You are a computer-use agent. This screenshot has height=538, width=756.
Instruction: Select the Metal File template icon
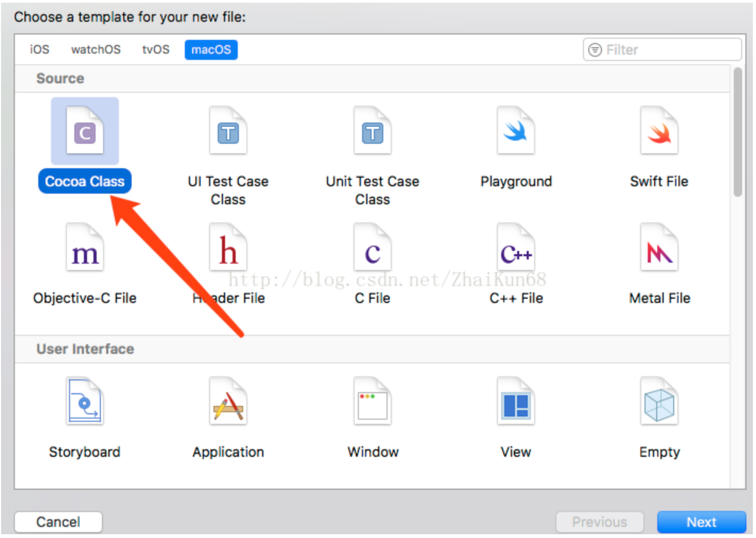coord(659,248)
